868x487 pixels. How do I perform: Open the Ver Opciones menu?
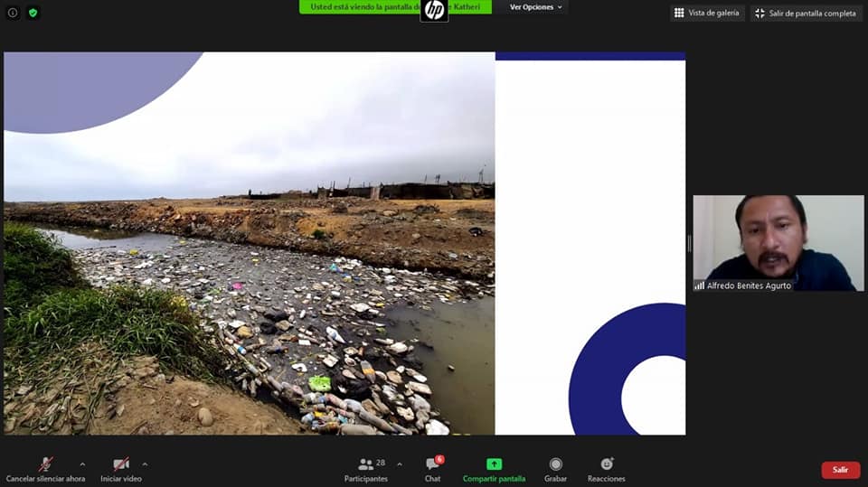[x=535, y=7]
